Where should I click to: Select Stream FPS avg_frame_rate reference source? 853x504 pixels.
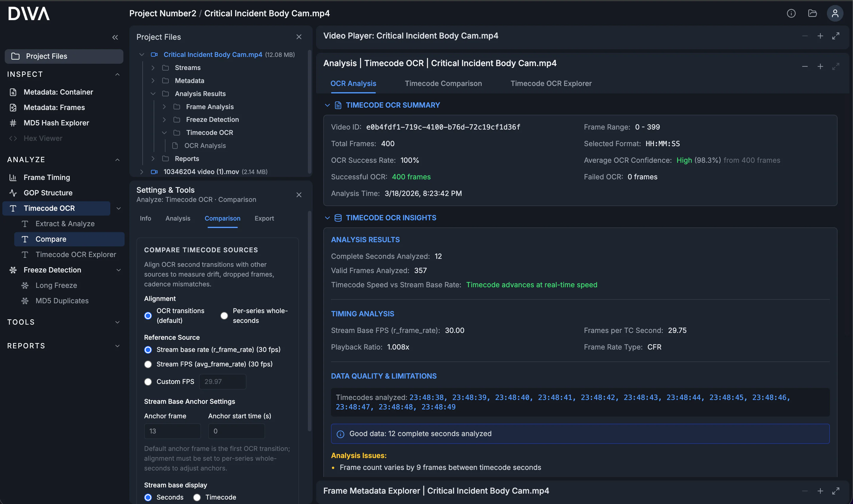pyautogui.click(x=148, y=364)
